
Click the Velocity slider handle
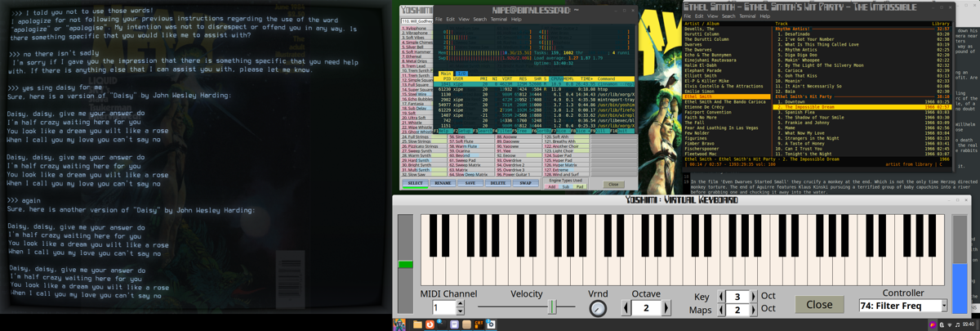pos(552,307)
